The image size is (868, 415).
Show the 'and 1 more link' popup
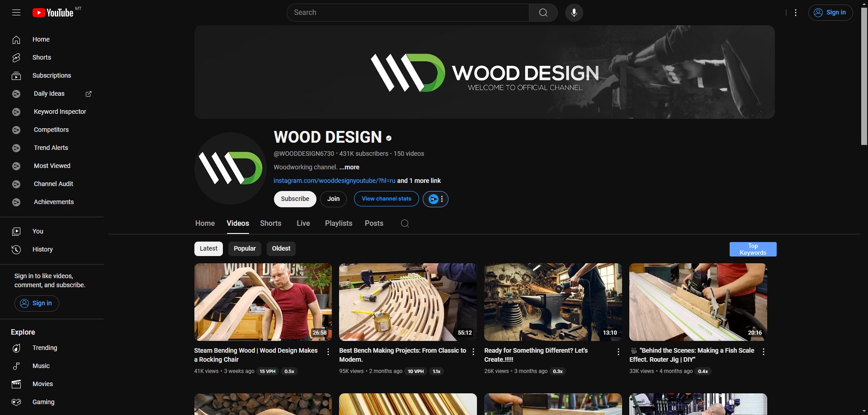(419, 181)
